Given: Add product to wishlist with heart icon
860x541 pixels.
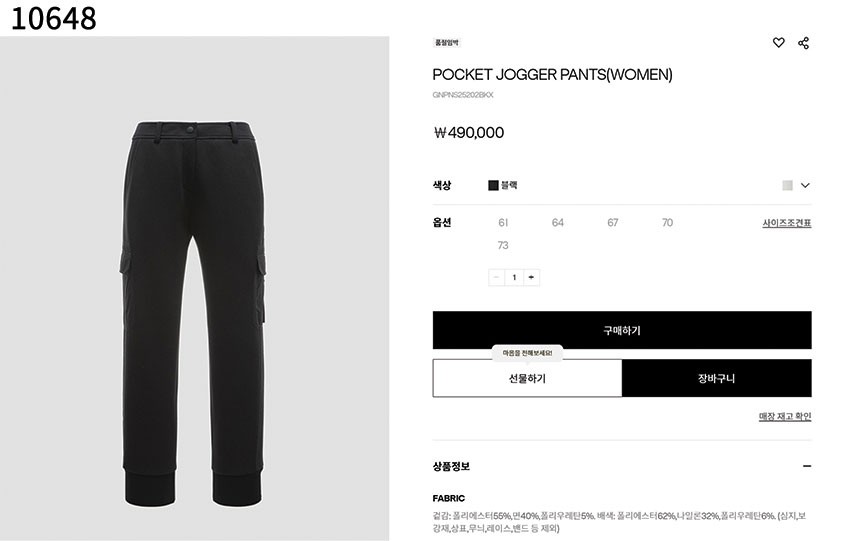Looking at the screenshot, I should (778, 42).
